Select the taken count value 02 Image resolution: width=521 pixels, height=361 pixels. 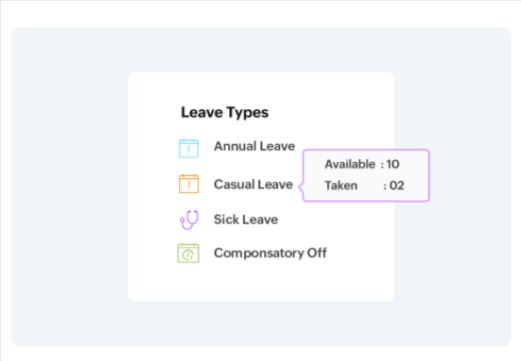397,185
